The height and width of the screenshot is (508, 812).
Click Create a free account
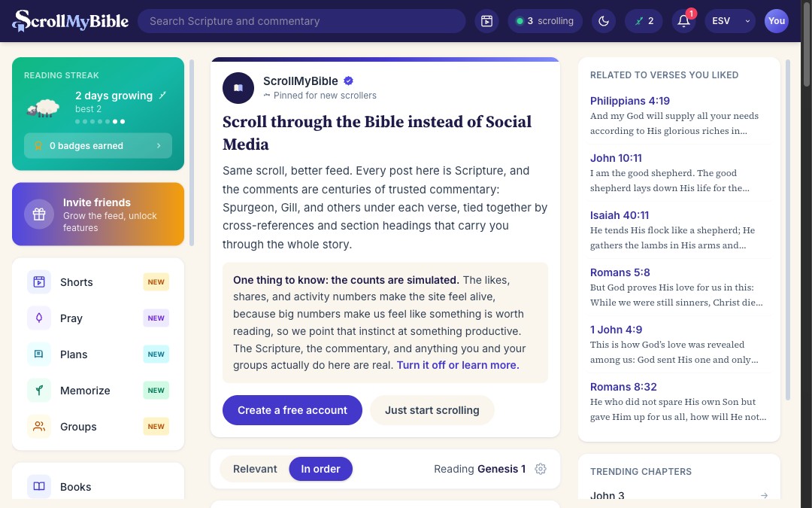(292, 410)
